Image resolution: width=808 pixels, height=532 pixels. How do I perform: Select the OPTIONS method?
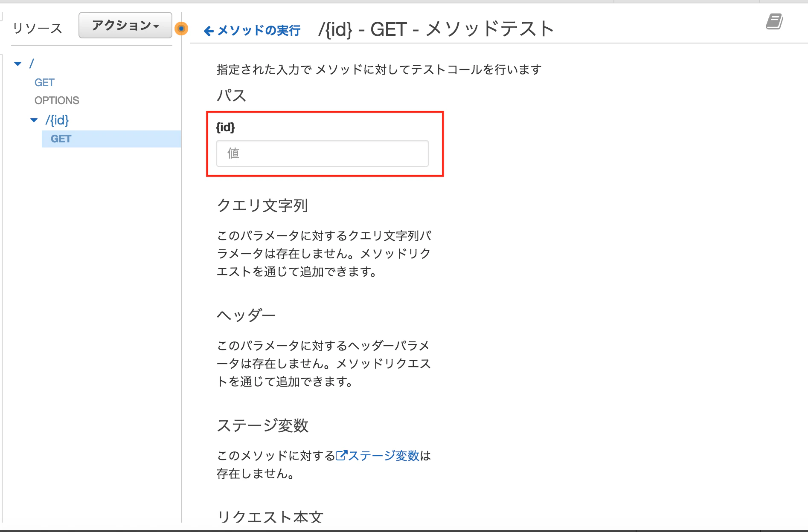pos(57,100)
